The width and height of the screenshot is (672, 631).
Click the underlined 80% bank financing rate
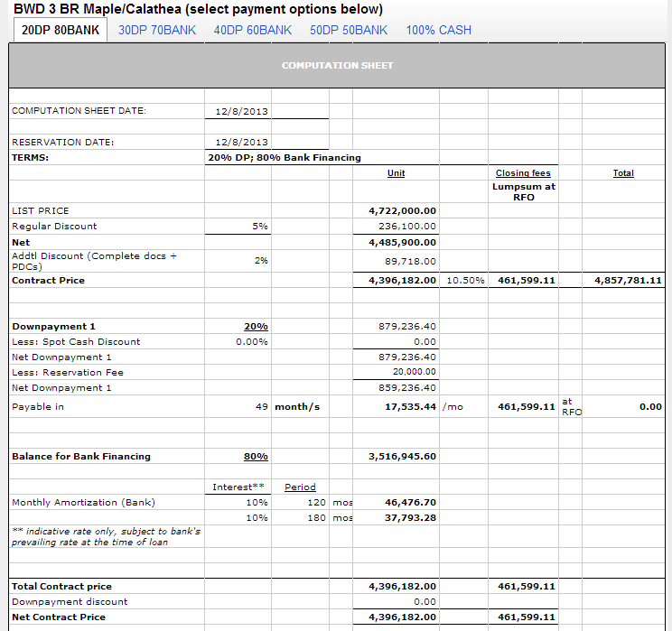(x=256, y=457)
